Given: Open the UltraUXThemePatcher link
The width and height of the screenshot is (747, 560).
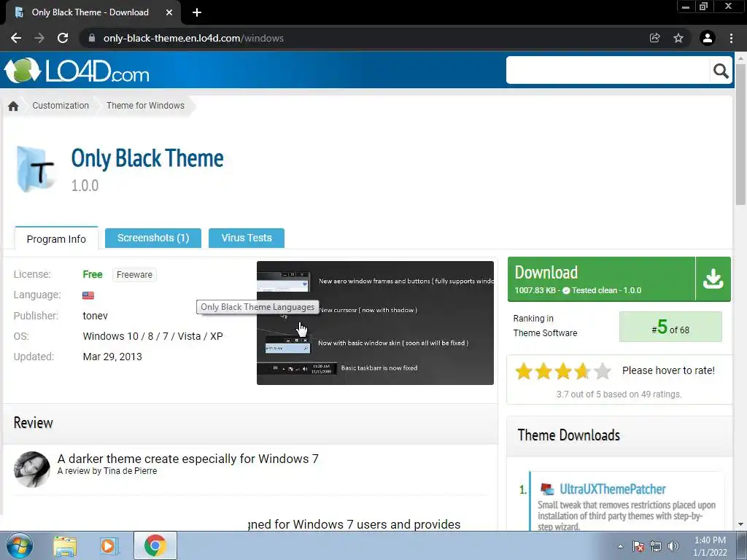Looking at the screenshot, I should (x=612, y=489).
